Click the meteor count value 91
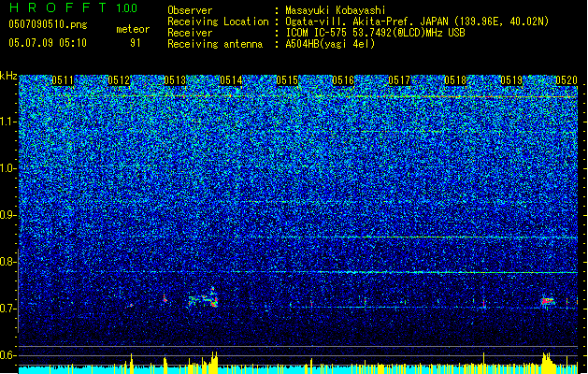This screenshot has height=374, width=588. pyautogui.click(x=136, y=43)
